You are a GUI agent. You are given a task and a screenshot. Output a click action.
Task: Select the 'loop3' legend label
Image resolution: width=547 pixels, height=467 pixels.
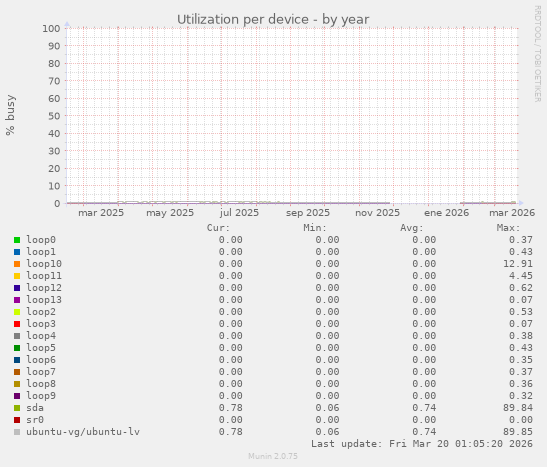pyautogui.click(x=41, y=324)
